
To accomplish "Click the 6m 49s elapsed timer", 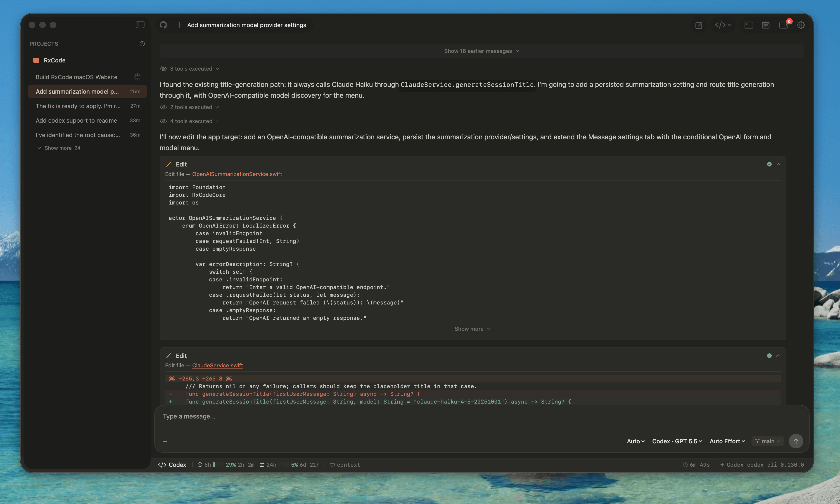I will [x=696, y=465].
